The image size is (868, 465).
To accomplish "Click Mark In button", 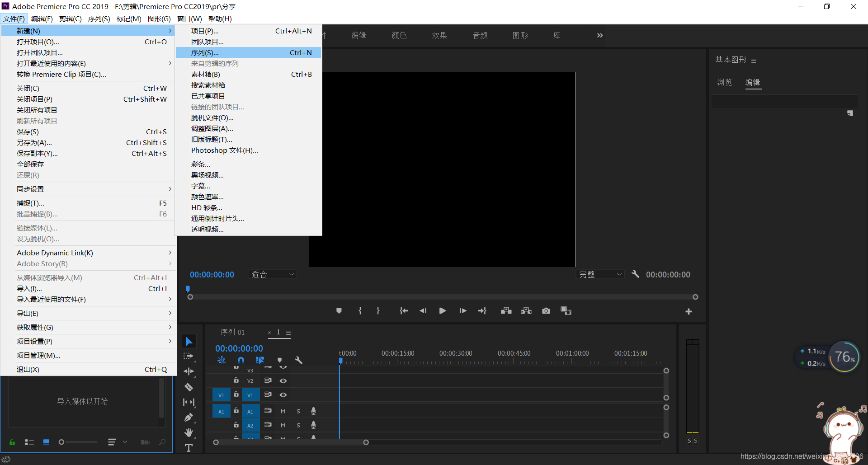I will pos(360,311).
